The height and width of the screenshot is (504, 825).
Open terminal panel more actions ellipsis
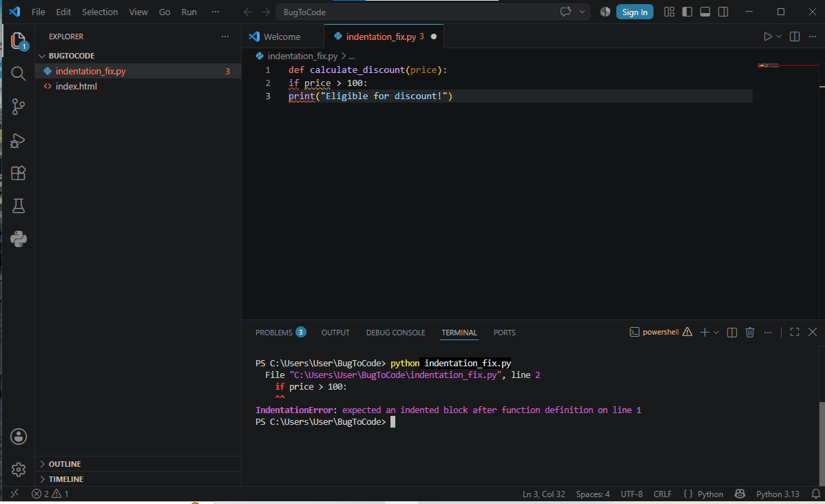coord(768,333)
